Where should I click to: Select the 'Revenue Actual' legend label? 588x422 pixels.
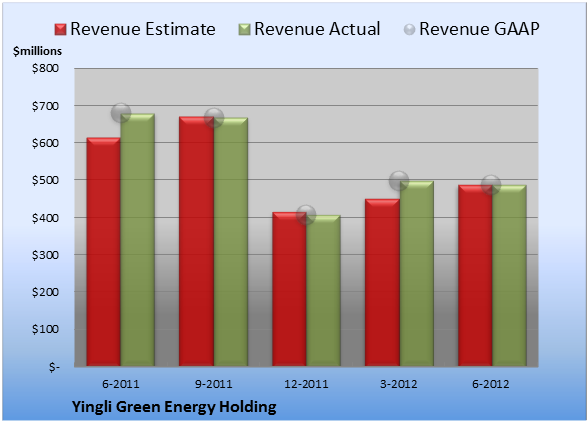click(317, 29)
